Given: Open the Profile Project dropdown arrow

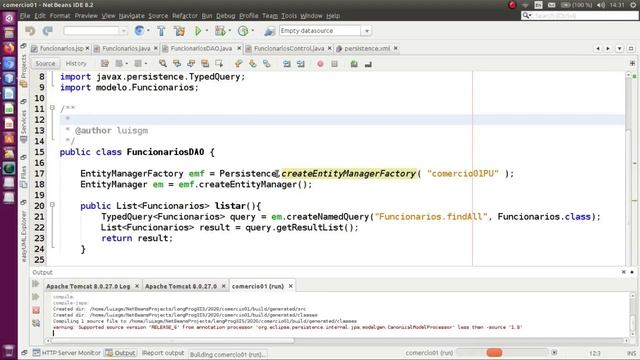Looking at the screenshot, I should click(x=253, y=31).
